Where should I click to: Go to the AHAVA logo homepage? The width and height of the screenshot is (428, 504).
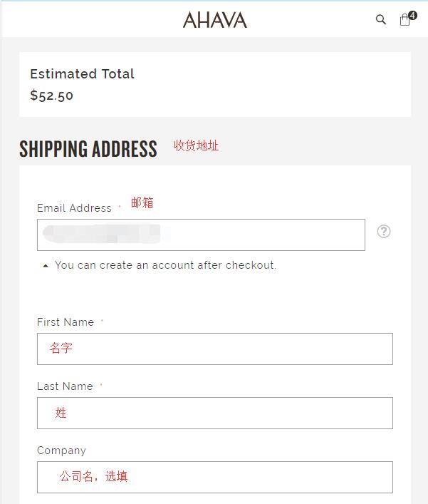[x=215, y=20]
